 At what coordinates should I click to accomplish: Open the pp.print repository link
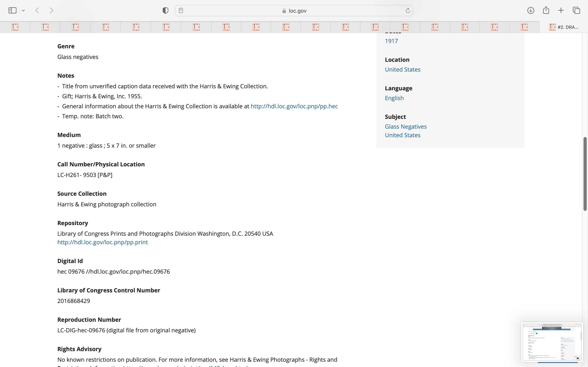tap(102, 242)
